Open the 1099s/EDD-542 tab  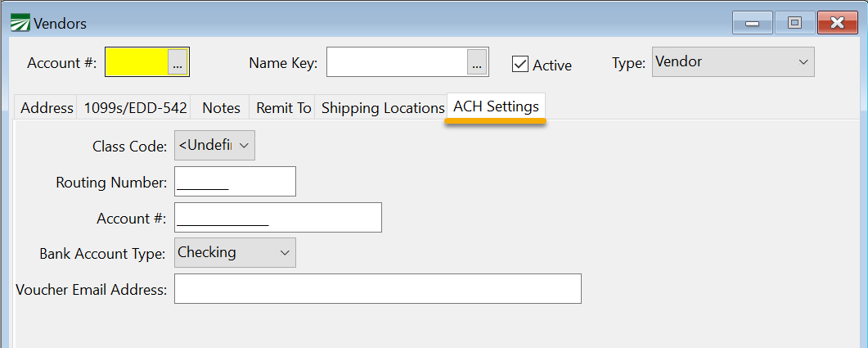click(136, 108)
